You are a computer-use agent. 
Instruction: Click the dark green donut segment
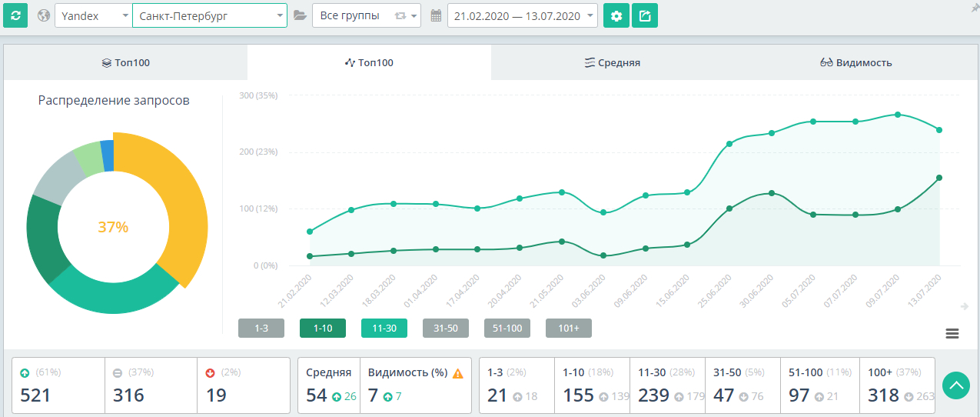coord(45,239)
